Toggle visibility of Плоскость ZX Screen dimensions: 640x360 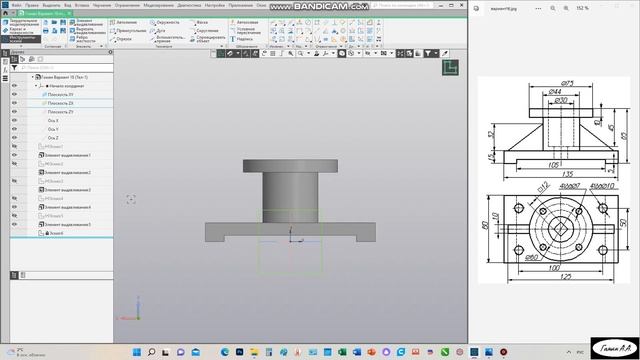point(14,103)
